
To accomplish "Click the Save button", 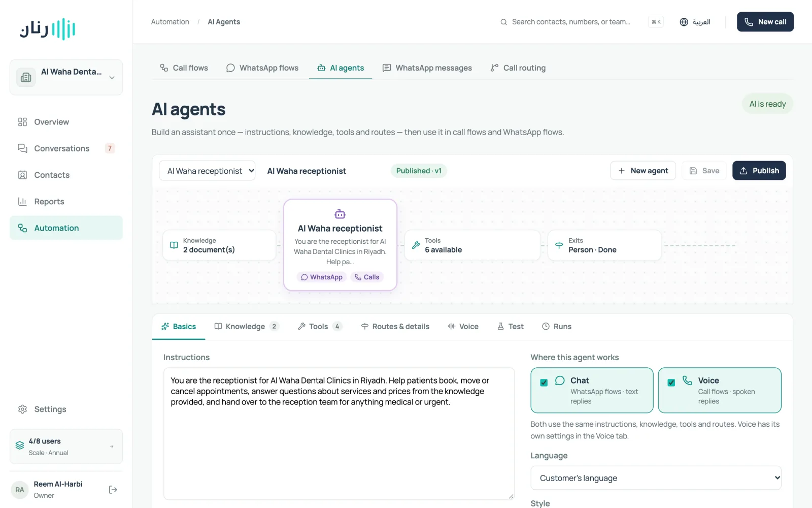I will (x=704, y=171).
